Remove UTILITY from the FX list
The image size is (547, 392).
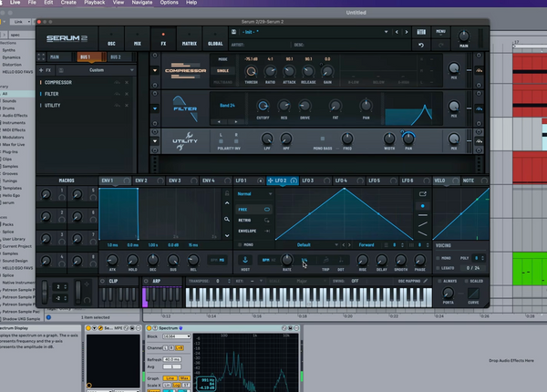127,106
